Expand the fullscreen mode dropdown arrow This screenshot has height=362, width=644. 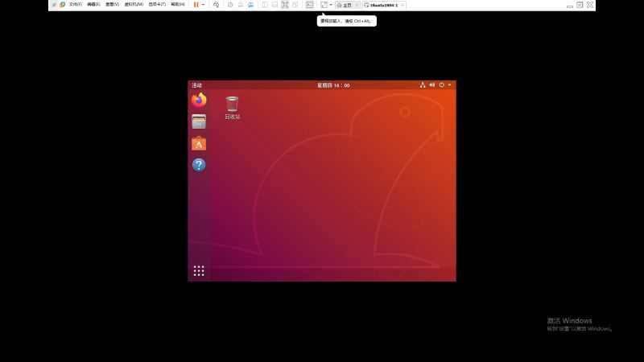click(x=331, y=5)
